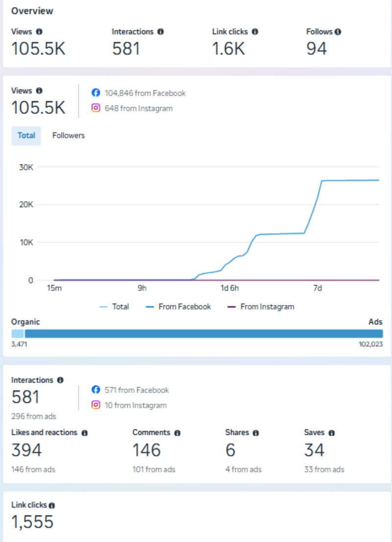
Task: Switch to the Followers tab
Action: click(69, 135)
